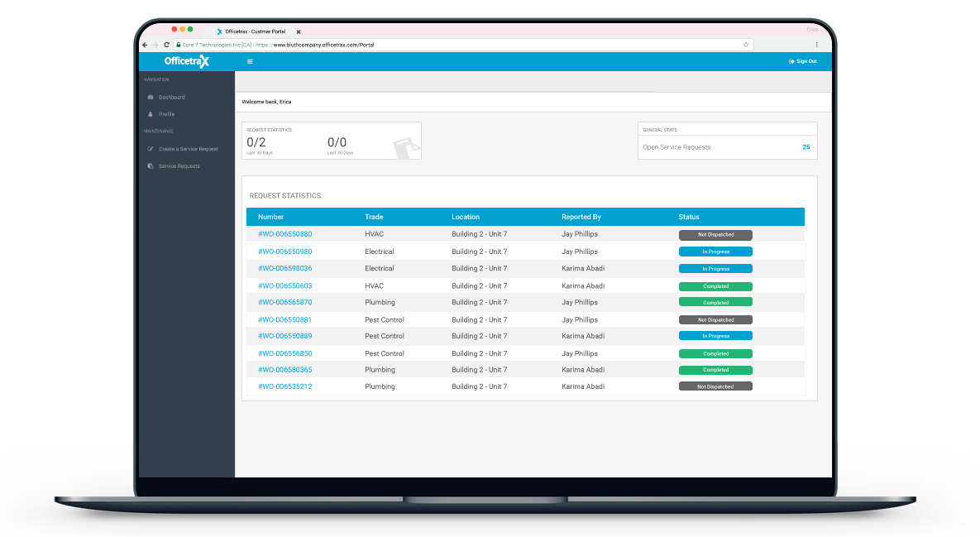
Task: Click the Sign Out button
Action: click(x=803, y=61)
